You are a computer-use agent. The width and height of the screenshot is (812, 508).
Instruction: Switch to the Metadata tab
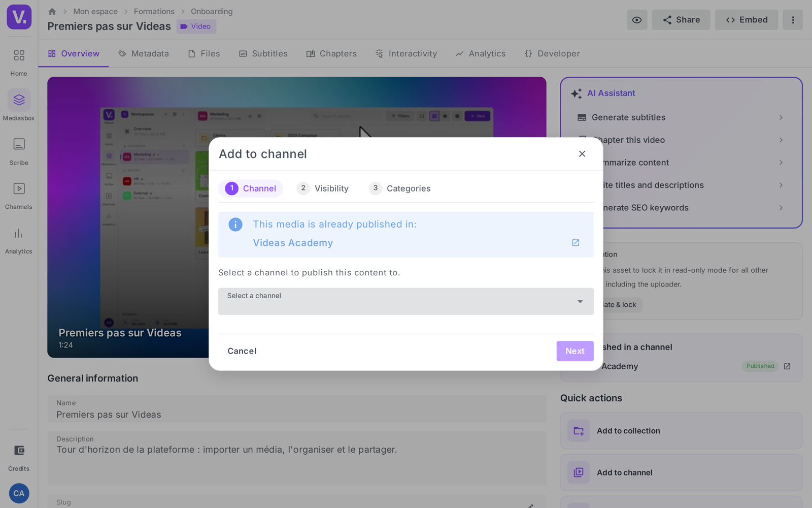pos(144,54)
